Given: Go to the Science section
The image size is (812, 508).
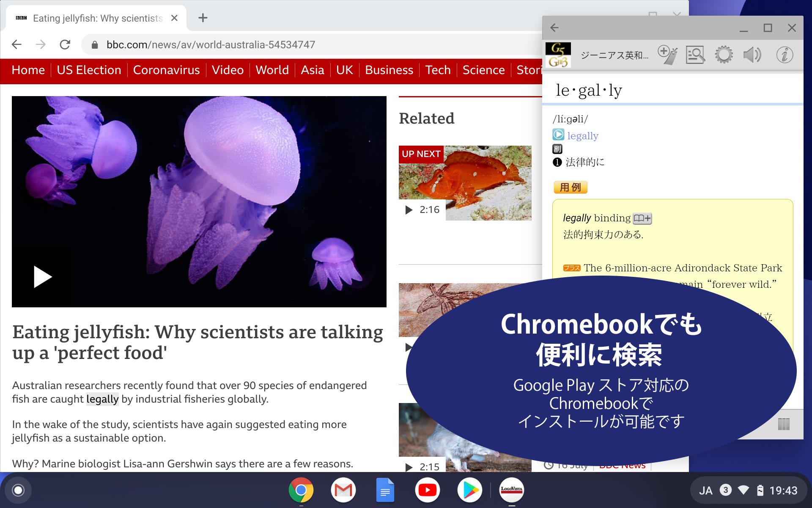Looking at the screenshot, I should (484, 70).
